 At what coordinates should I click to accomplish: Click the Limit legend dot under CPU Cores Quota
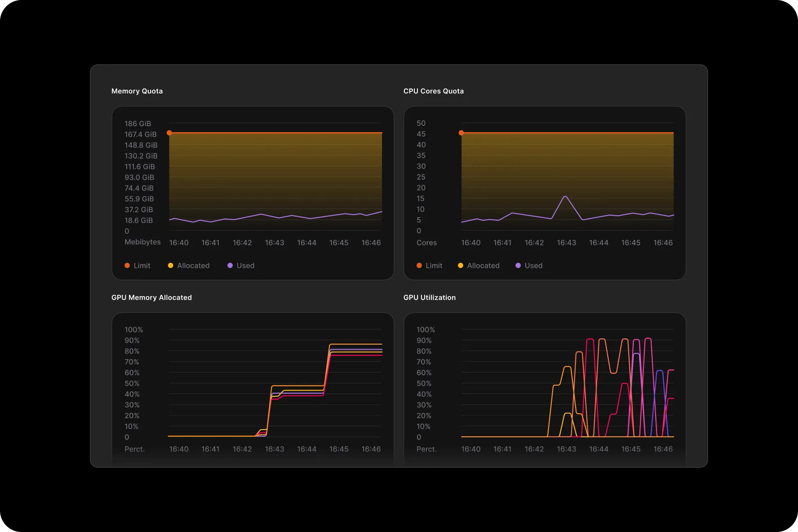(419, 266)
